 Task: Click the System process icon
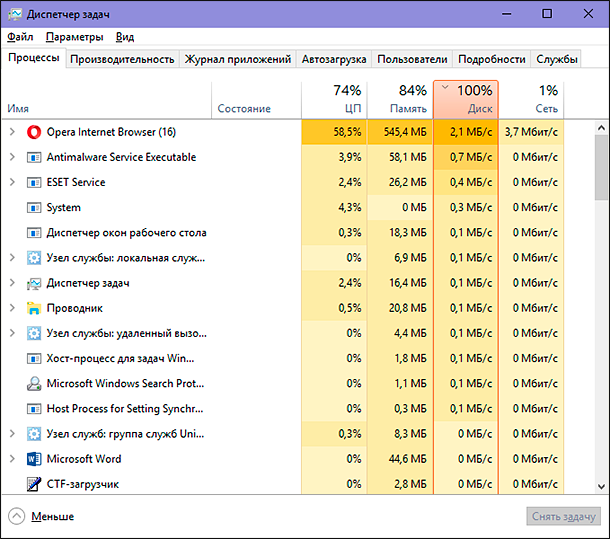[x=34, y=208]
